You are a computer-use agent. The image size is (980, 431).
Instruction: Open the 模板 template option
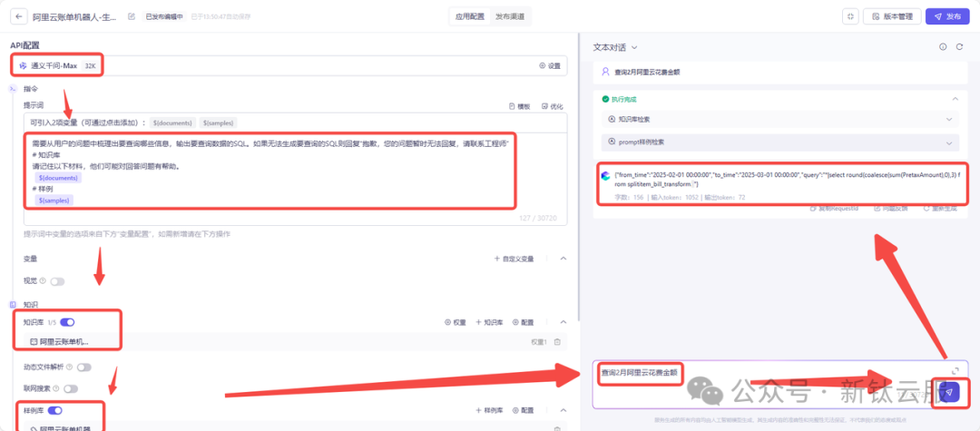click(x=520, y=106)
